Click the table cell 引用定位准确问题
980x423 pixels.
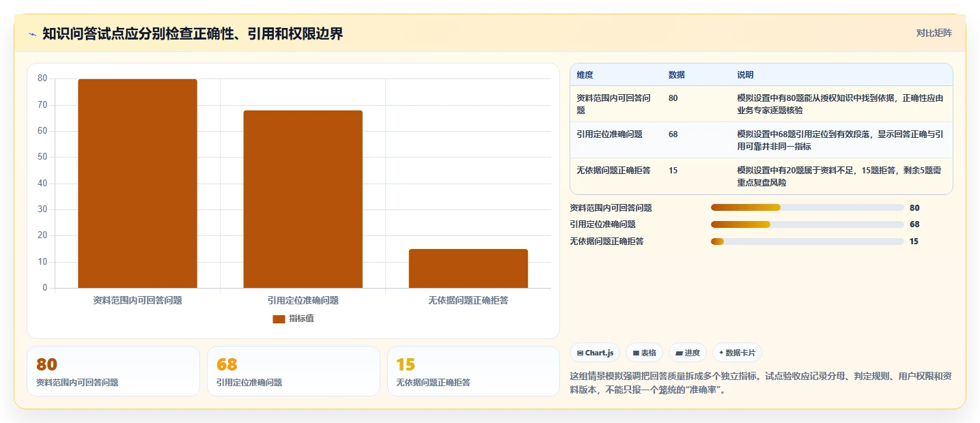[609, 134]
